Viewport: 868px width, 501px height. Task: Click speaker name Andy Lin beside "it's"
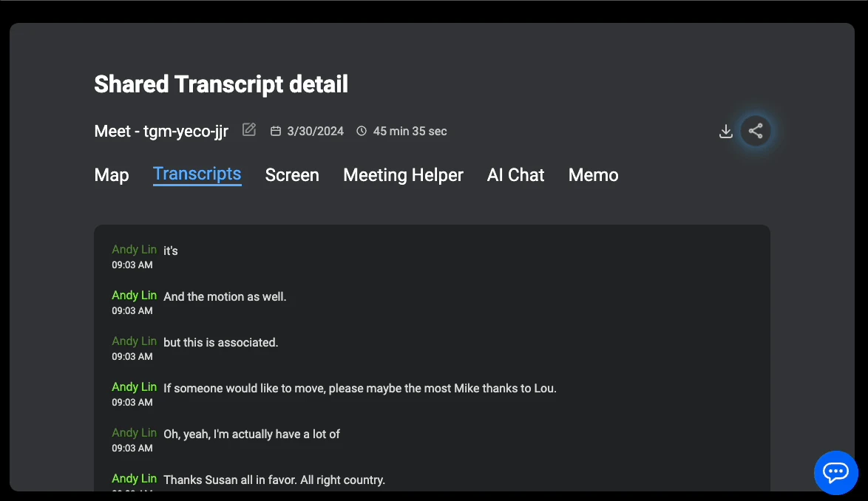pyautogui.click(x=134, y=250)
